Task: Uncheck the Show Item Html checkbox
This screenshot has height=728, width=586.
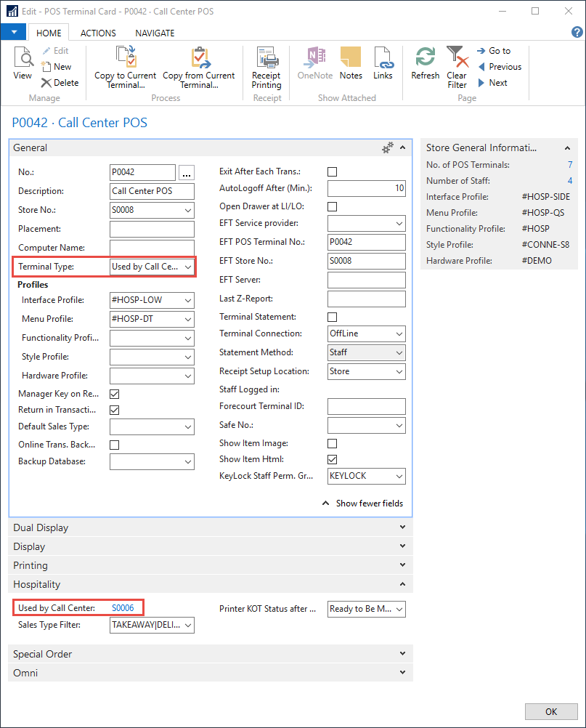Action: pos(333,460)
